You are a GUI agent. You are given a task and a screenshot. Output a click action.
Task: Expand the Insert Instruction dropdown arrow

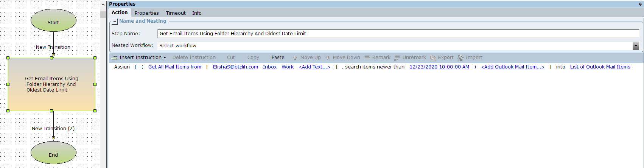165,58
